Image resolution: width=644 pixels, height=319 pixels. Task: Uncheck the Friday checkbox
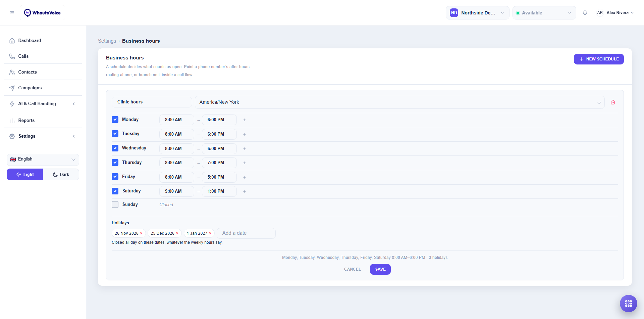point(115,177)
